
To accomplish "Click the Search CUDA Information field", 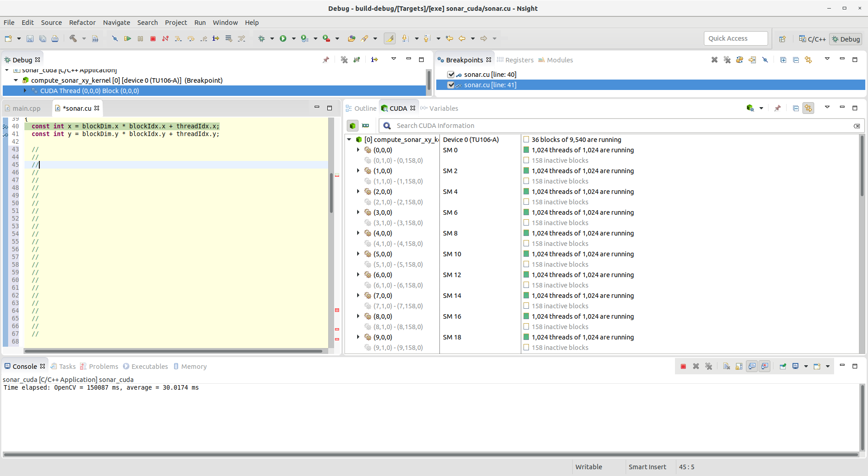I will [x=622, y=126].
